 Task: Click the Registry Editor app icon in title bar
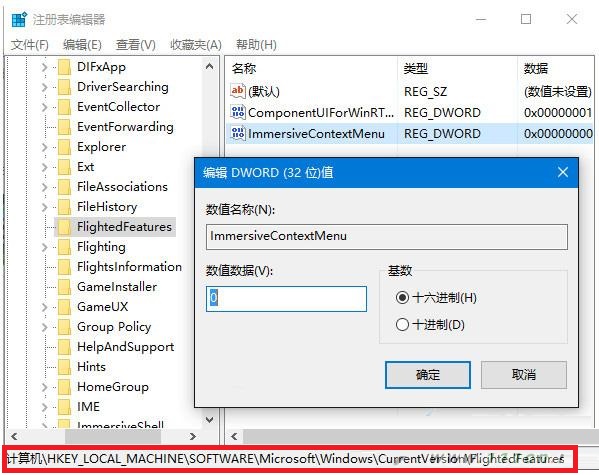[x=19, y=19]
